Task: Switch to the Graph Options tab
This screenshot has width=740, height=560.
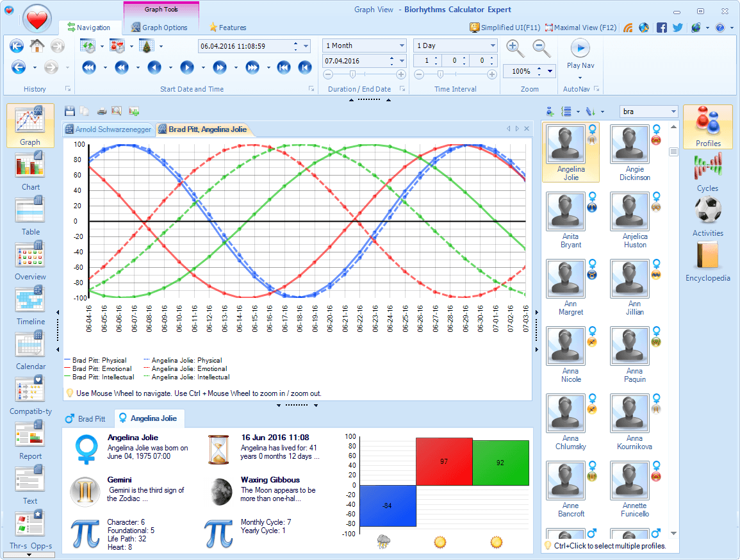Action: coord(160,28)
